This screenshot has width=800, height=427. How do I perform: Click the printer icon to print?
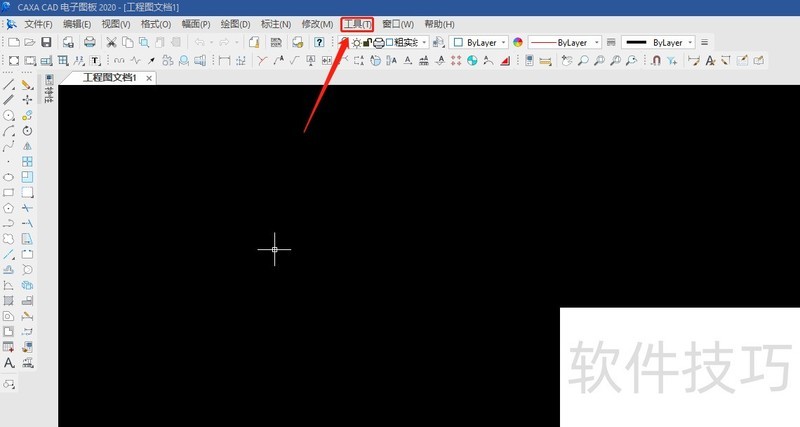coord(90,42)
